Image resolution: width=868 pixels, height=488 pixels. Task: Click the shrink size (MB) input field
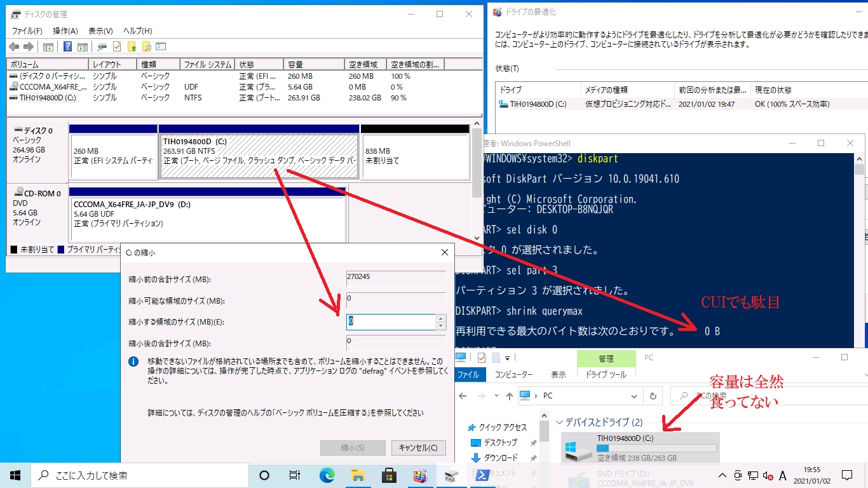point(391,322)
